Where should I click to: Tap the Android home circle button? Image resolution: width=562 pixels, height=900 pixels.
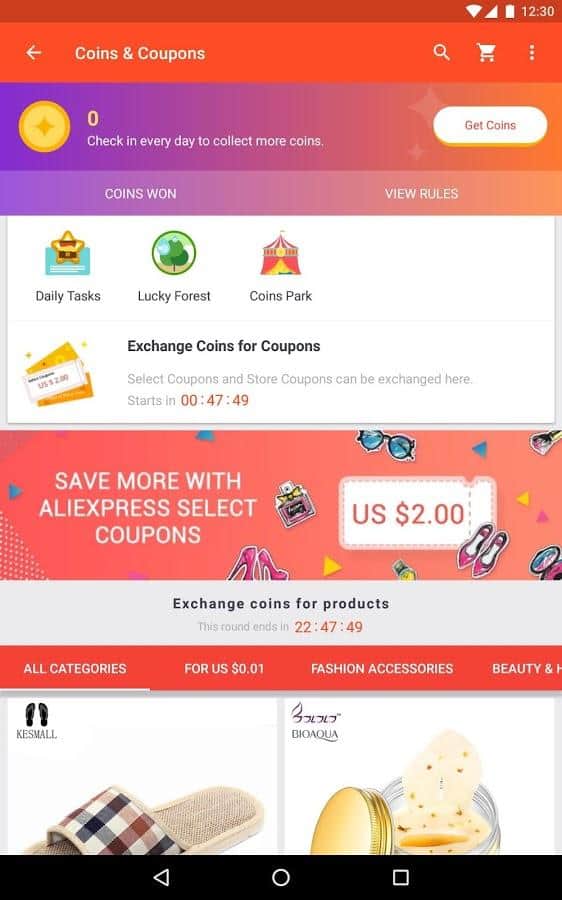[x=281, y=877]
